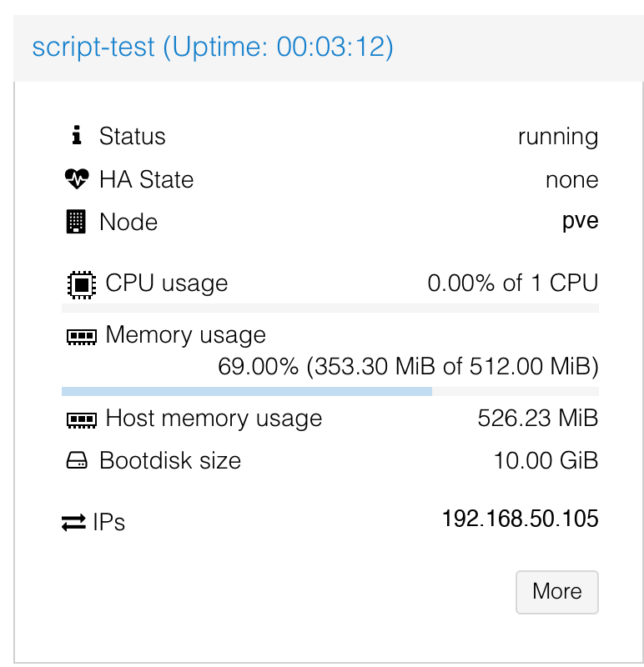Click the Host memory usage RAM icon
Screen dimensions: 644x667
82,420
